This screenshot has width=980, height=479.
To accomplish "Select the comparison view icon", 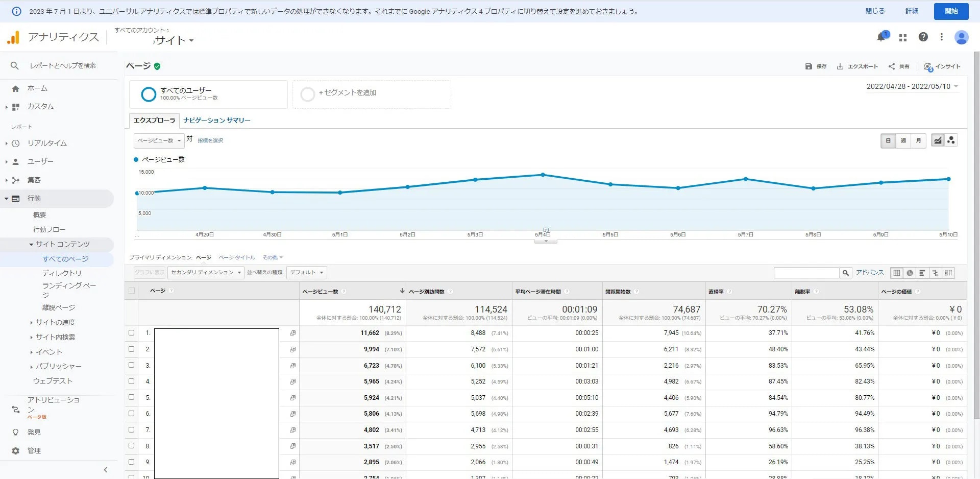I will click(935, 273).
